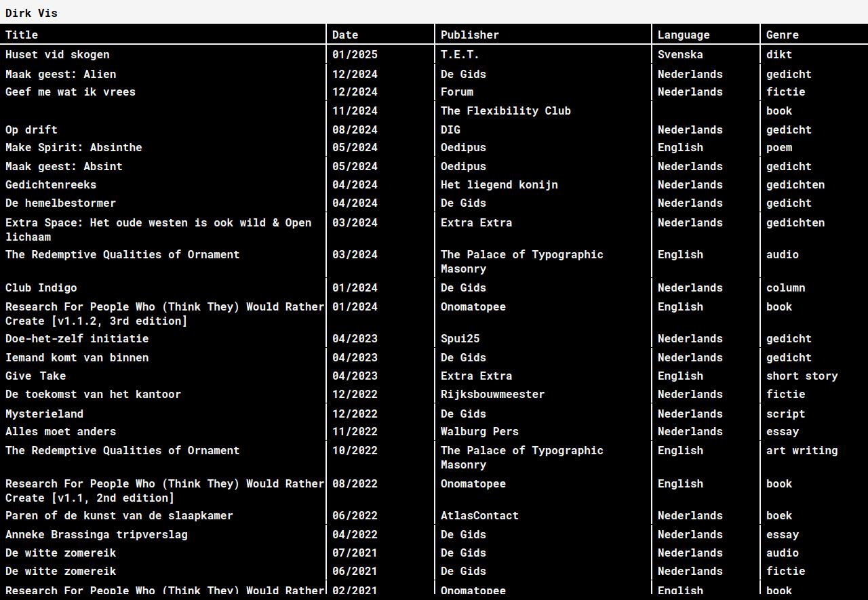This screenshot has height=600, width=868.
Task: Select The Flexibility Club publisher cell
Action: pyautogui.click(x=506, y=111)
